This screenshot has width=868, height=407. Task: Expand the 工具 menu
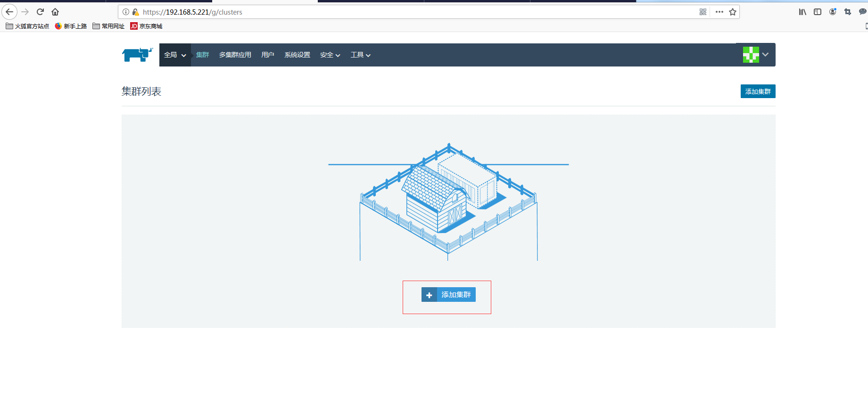[x=361, y=55]
